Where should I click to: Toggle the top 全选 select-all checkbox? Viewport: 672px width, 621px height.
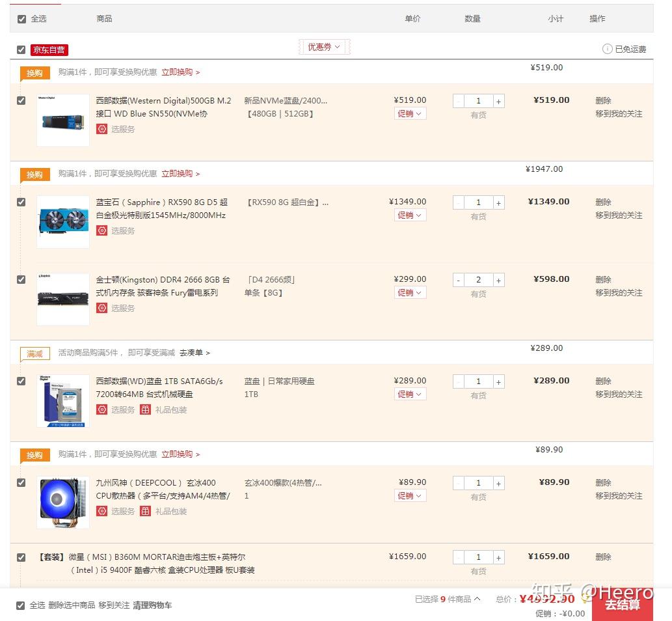click(21, 19)
